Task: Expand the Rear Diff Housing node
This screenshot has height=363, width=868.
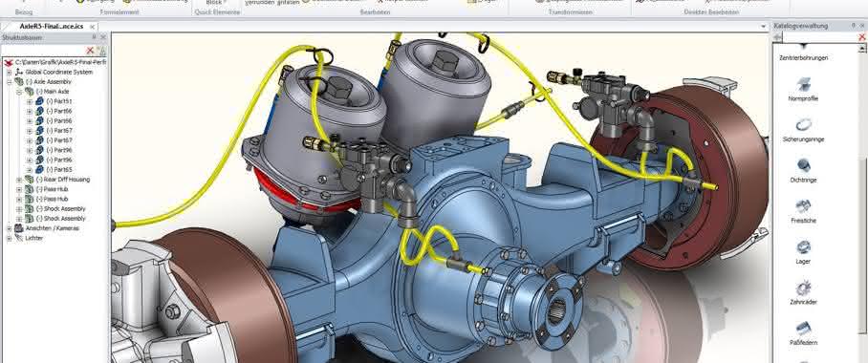Action: tap(19, 180)
